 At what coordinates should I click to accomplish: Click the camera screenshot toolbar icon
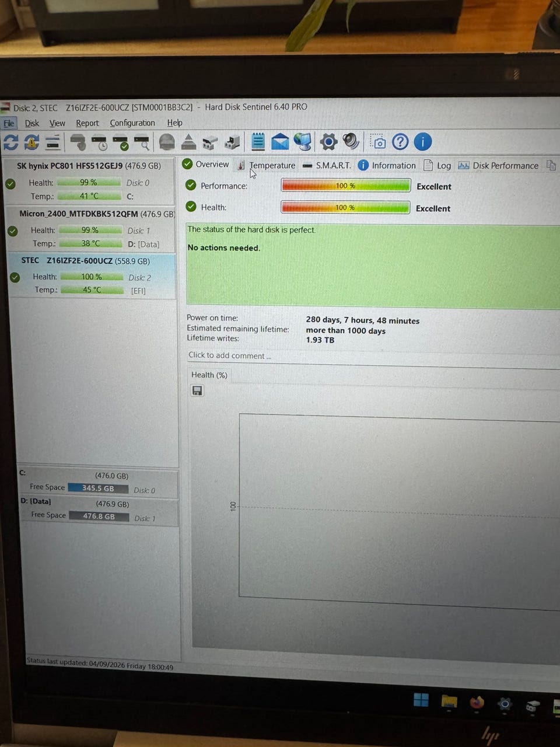click(x=379, y=142)
